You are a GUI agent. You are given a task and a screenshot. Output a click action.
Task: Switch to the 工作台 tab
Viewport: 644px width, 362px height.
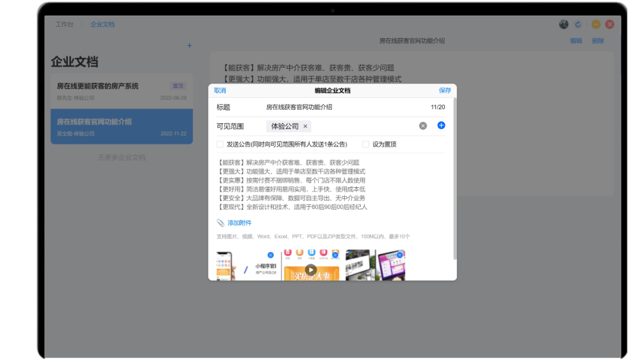pos(64,24)
